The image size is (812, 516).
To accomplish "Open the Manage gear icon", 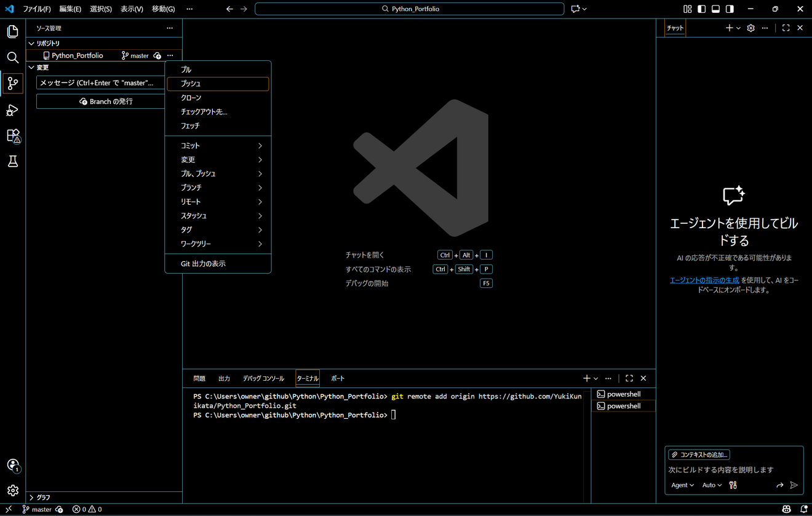I will (12, 491).
